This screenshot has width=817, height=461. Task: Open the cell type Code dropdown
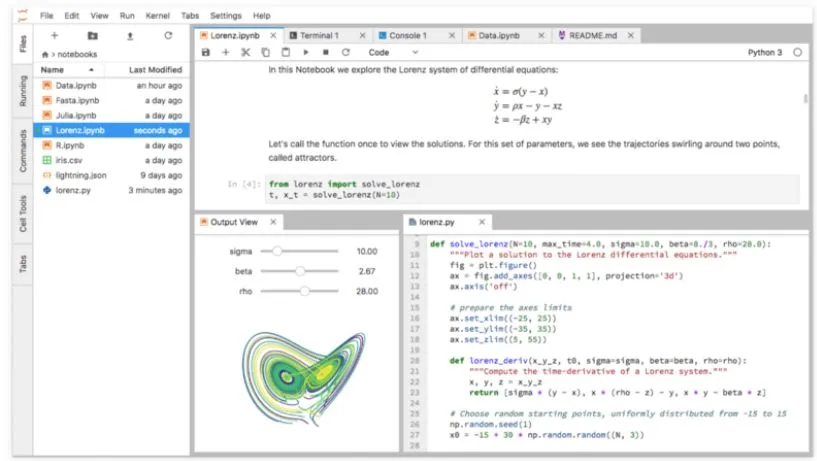pyautogui.click(x=393, y=52)
